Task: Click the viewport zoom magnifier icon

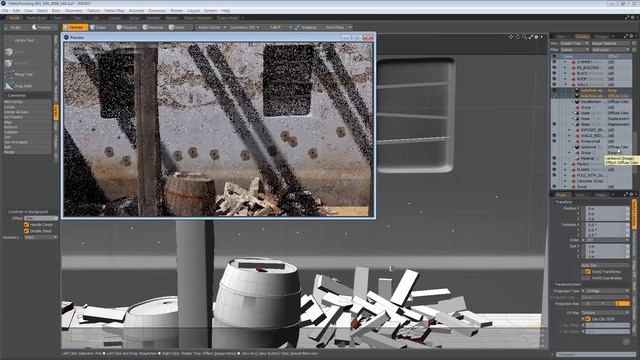Action: click(x=524, y=37)
